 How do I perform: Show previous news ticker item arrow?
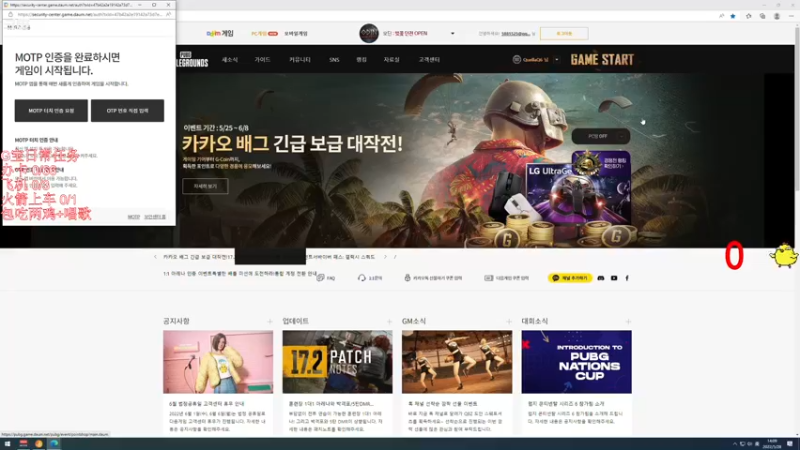(155, 257)
